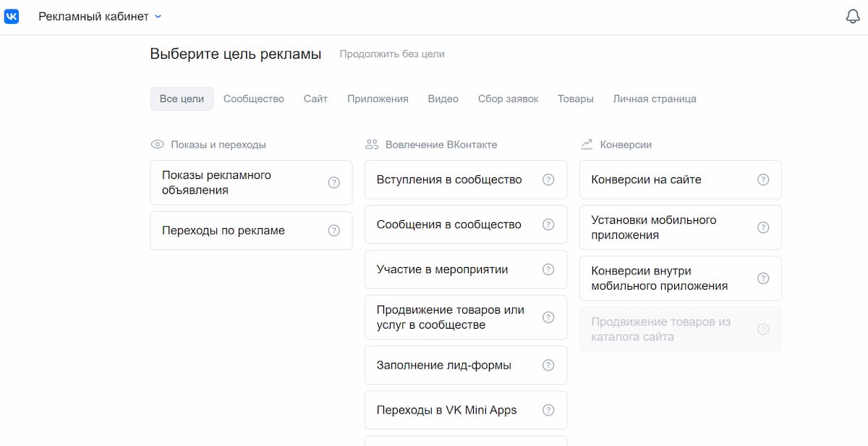Screen dimensions: 868x446
Task: Click the Продолжить без цели link
Action: pos(392,54)
